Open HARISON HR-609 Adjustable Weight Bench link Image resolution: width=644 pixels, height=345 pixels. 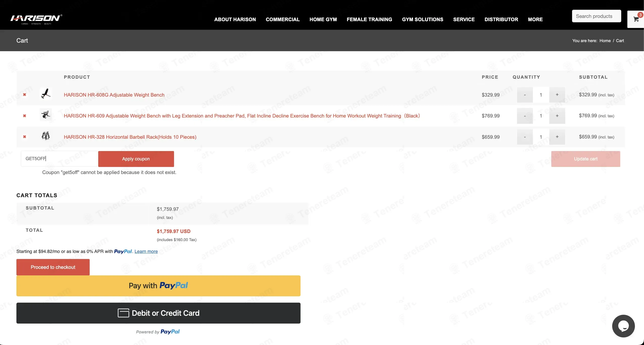pos(242,116)
